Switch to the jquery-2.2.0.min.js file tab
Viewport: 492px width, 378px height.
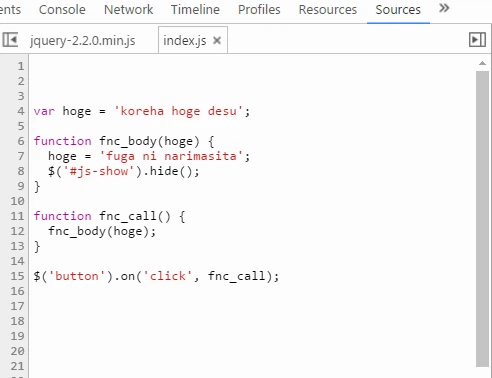83,41
